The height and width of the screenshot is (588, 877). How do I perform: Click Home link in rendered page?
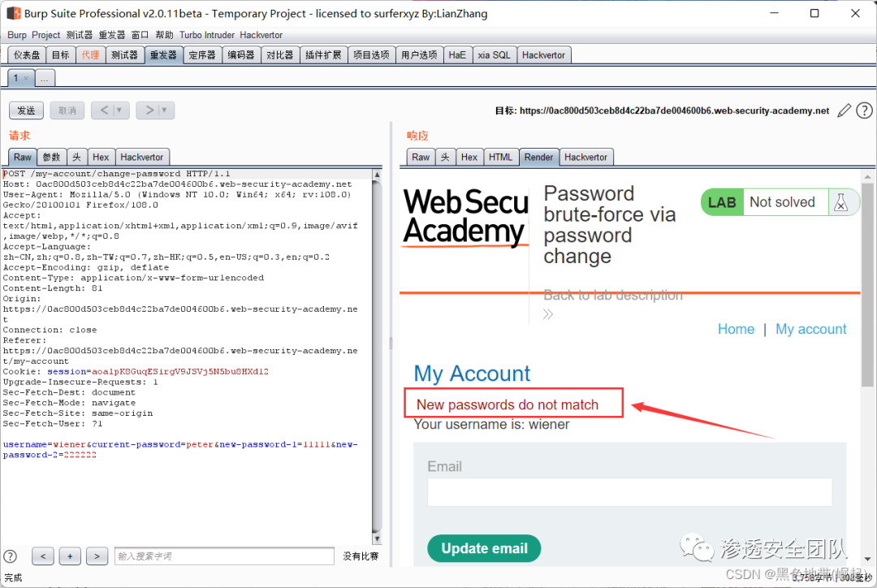(736, 329)
